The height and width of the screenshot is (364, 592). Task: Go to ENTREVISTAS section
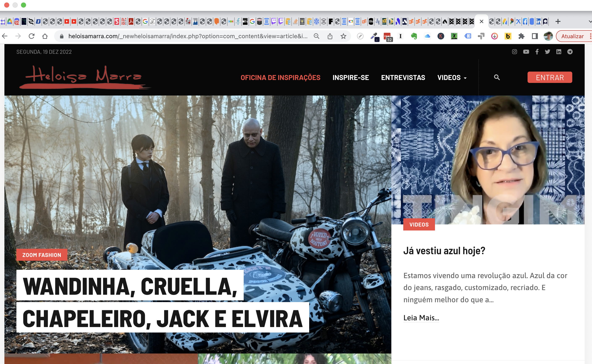(403, 77)
